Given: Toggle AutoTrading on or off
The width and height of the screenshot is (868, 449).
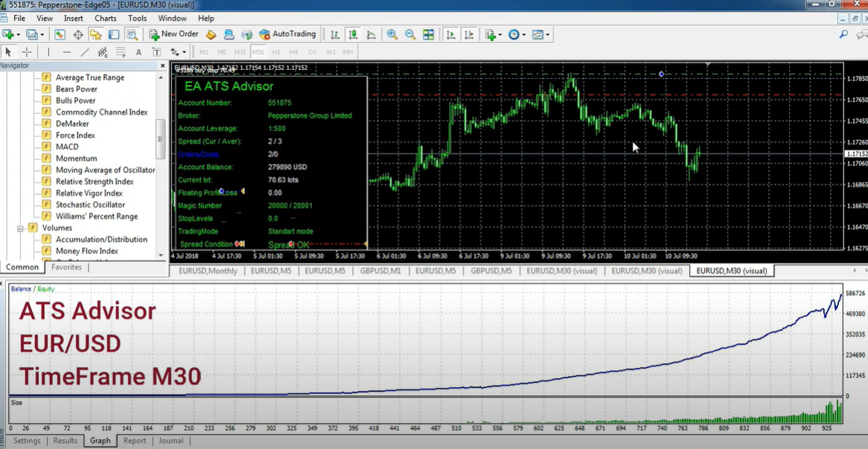Looking at the screenshot, I should click(x=287, y=34).
